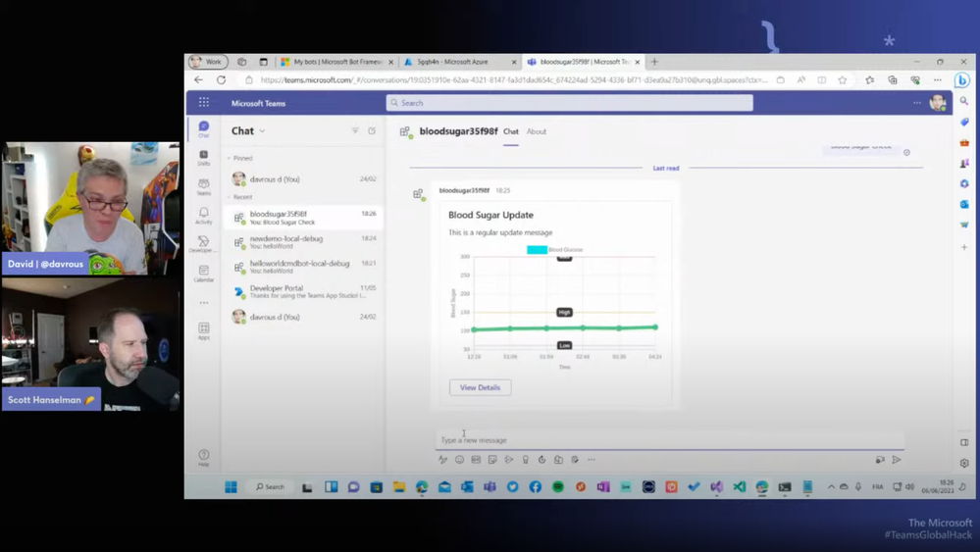Open File Explorer from taskbar
Screen dimensions: 980x552
398,487
